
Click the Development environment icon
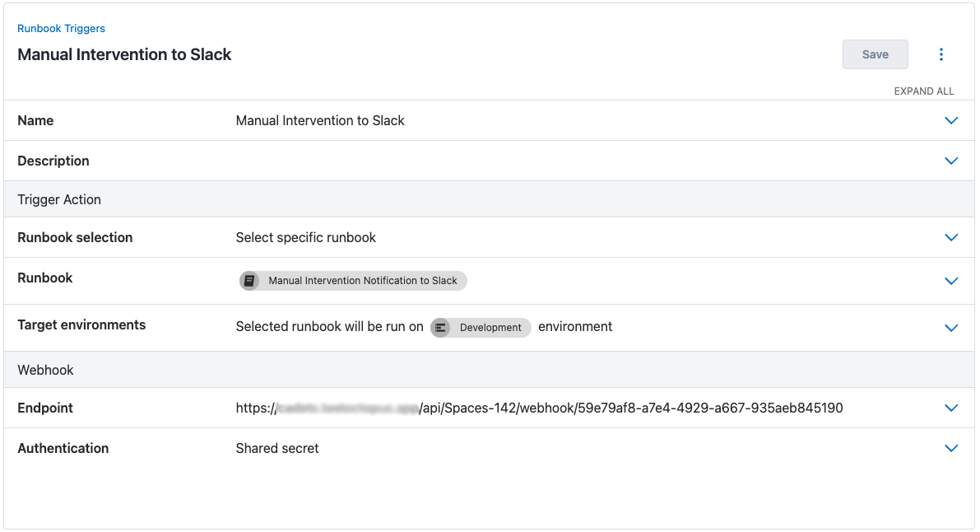coord(440,327)
